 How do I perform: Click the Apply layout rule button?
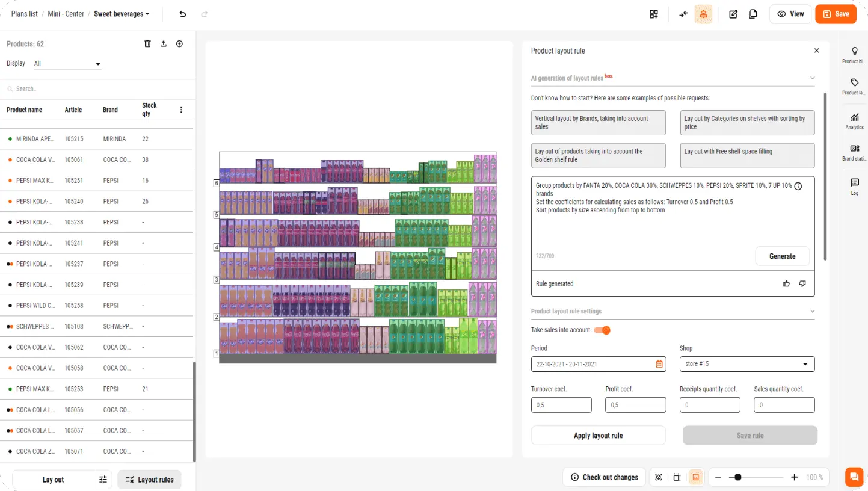click(x=598, y=436)
